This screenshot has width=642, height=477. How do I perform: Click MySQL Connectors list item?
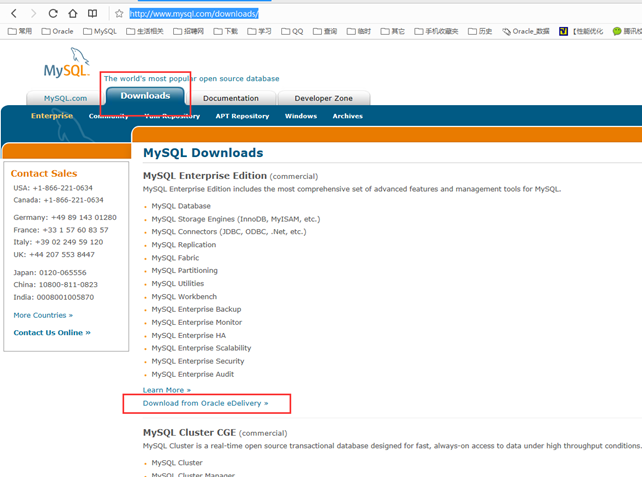point(229,232)
